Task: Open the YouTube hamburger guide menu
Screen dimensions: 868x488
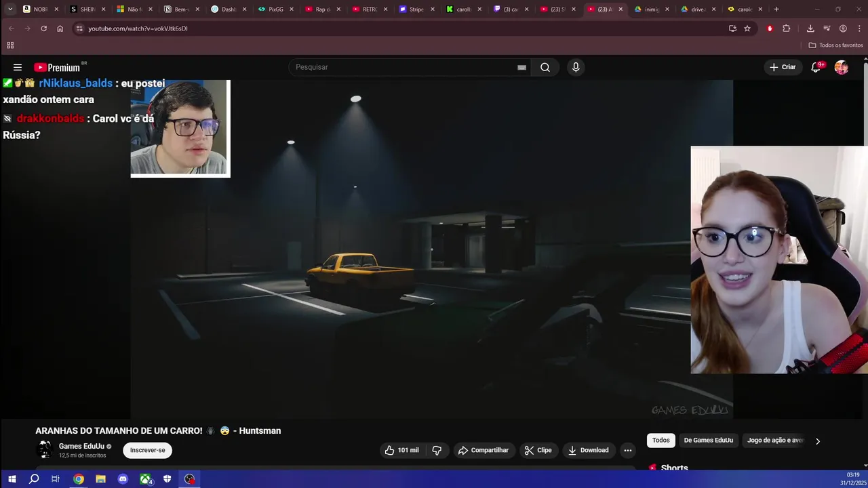Action: tap(18, 67)
